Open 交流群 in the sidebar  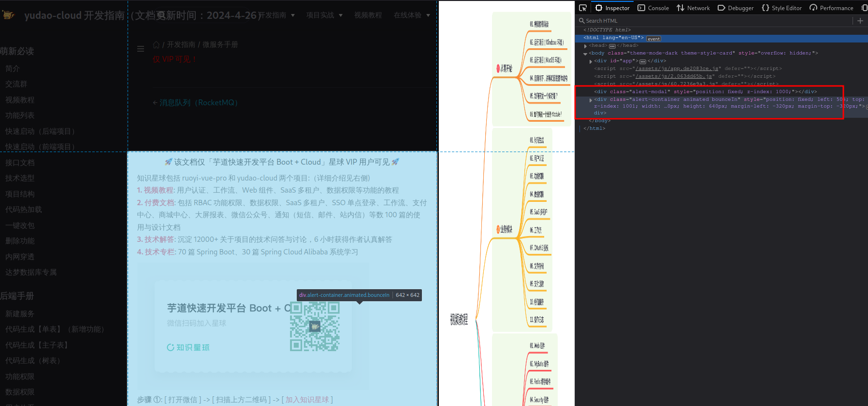[16, 84]
